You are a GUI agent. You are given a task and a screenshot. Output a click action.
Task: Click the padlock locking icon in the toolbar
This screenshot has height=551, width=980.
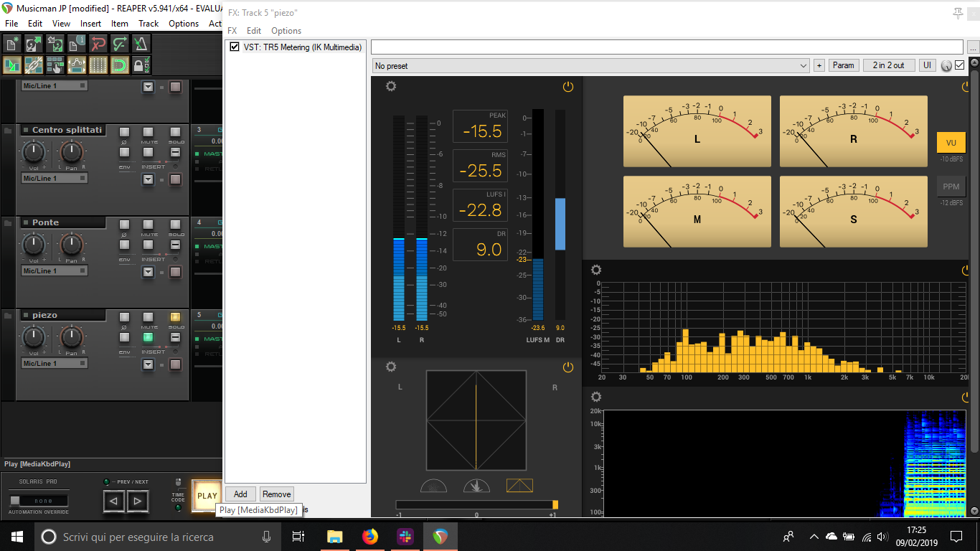141,65
